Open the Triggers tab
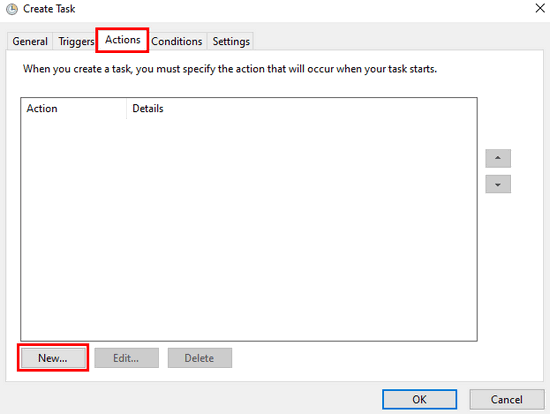 pos(76,41)
